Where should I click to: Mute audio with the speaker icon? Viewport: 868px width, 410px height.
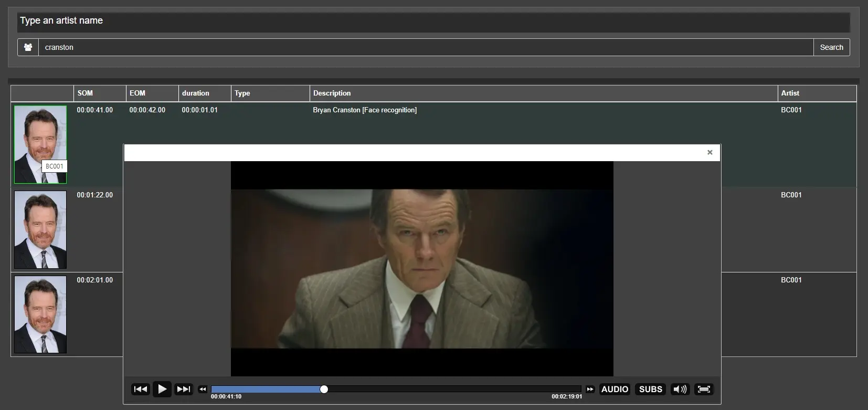pyautogui.click(x=680, y=389)
